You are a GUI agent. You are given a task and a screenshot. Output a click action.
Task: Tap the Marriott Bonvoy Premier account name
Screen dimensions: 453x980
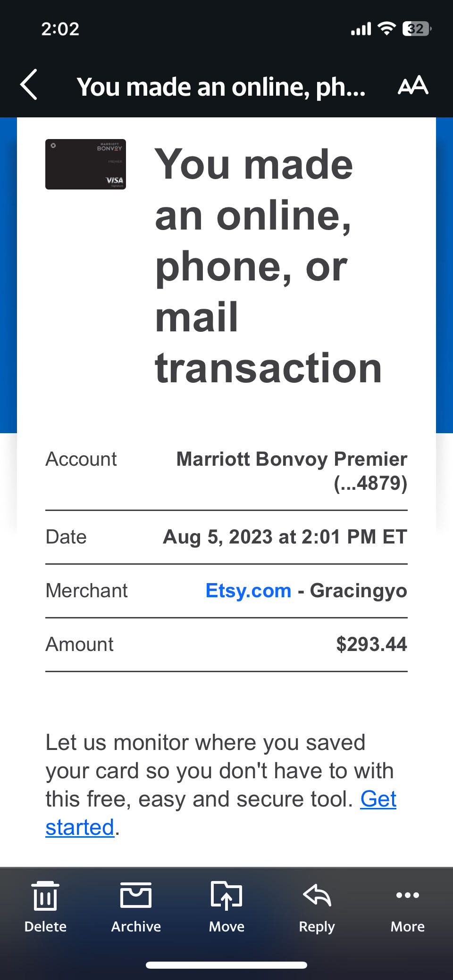pyautogui.click(x=291, y=460)
